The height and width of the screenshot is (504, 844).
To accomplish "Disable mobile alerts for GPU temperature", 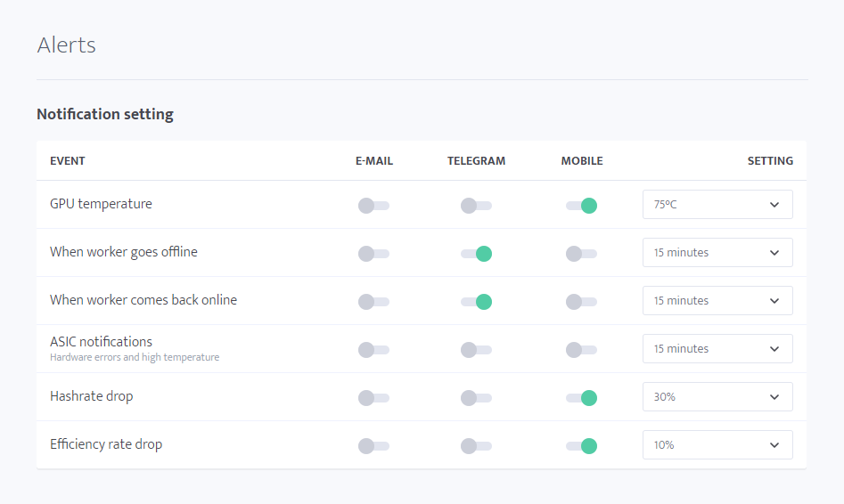I will click(581, 206).
